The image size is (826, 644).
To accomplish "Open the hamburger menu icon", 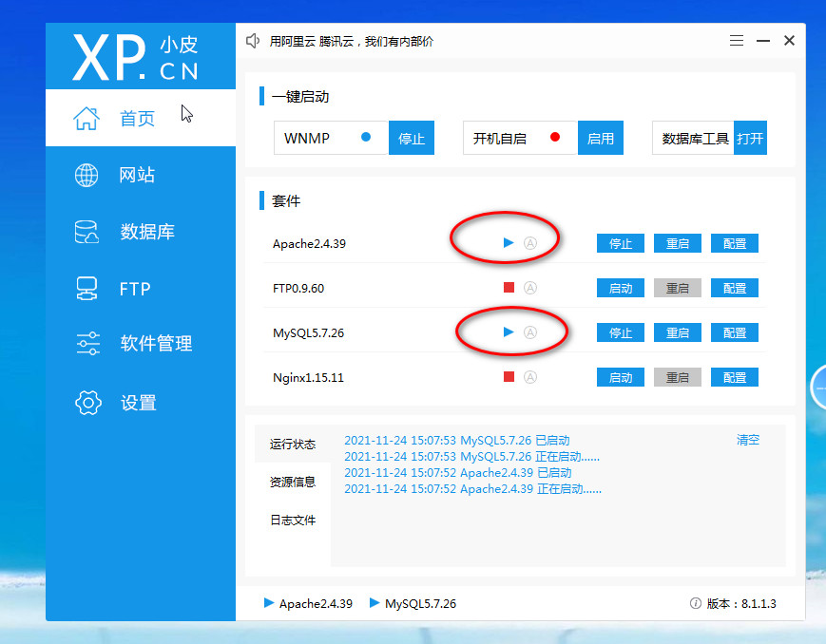I will (737, 41).
